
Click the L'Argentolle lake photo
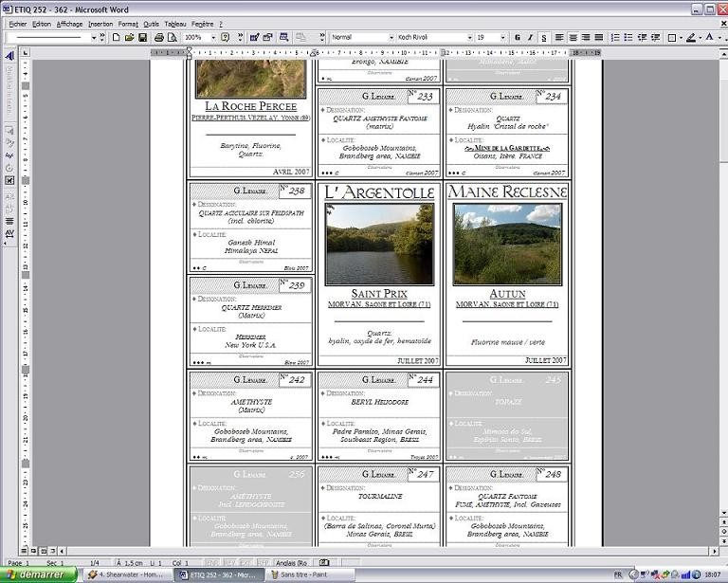click(x=379, y=244)
